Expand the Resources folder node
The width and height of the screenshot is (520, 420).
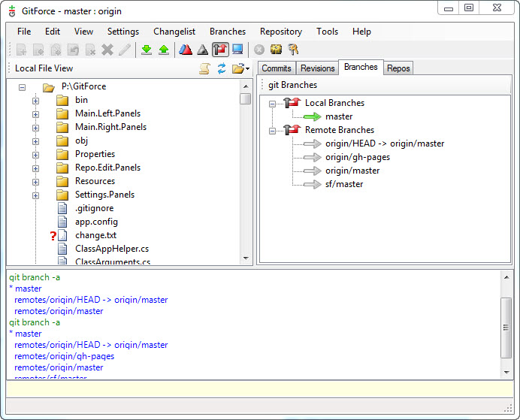pyautogui.click(x=36, y=182)
